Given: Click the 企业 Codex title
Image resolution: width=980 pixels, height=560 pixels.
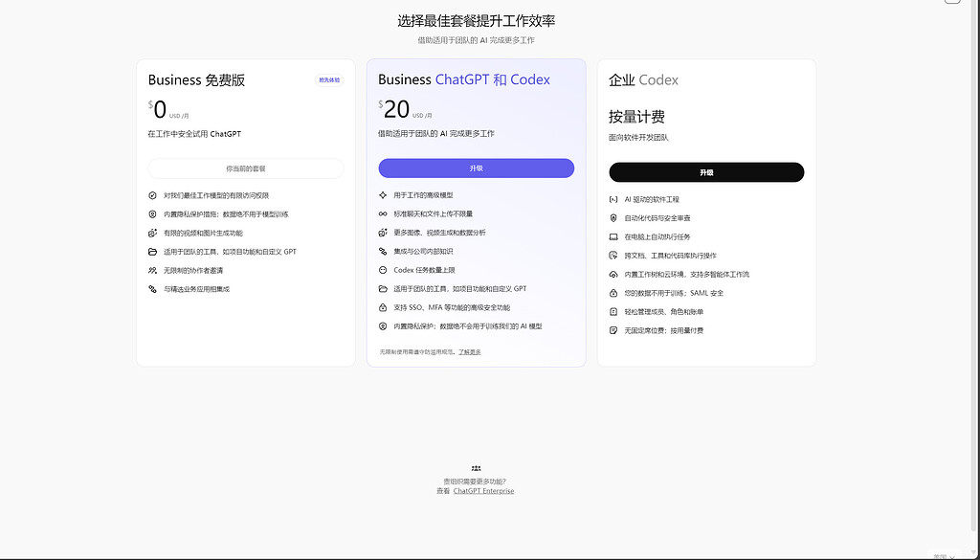Looking at the screenshot, I should 643,80.
